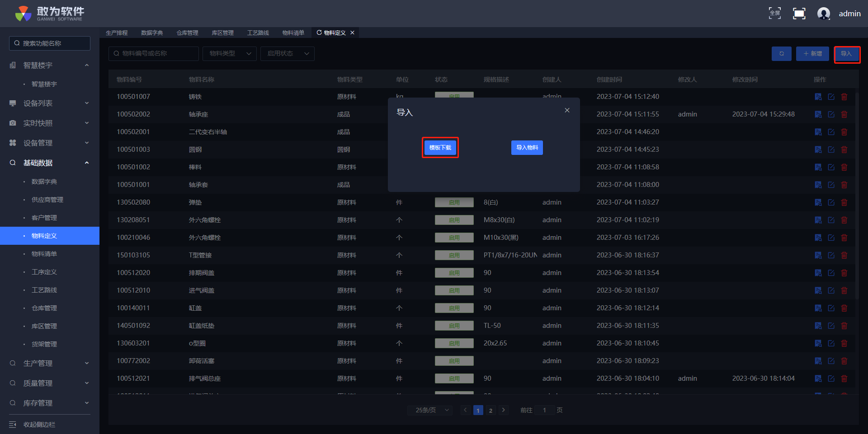Click the screen-frame icon beside admin avatar
Viewport: 868px width, 434px height.
(799, 14)
